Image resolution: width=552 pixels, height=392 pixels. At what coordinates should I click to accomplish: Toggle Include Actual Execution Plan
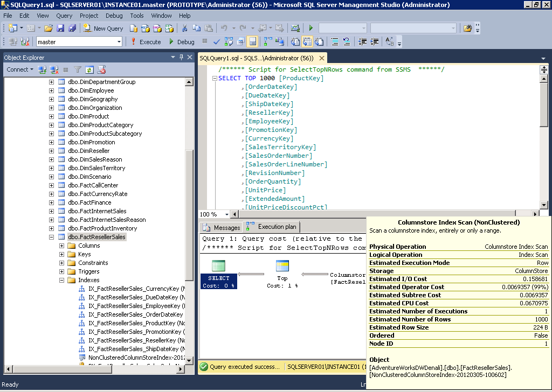coord(268,41)
